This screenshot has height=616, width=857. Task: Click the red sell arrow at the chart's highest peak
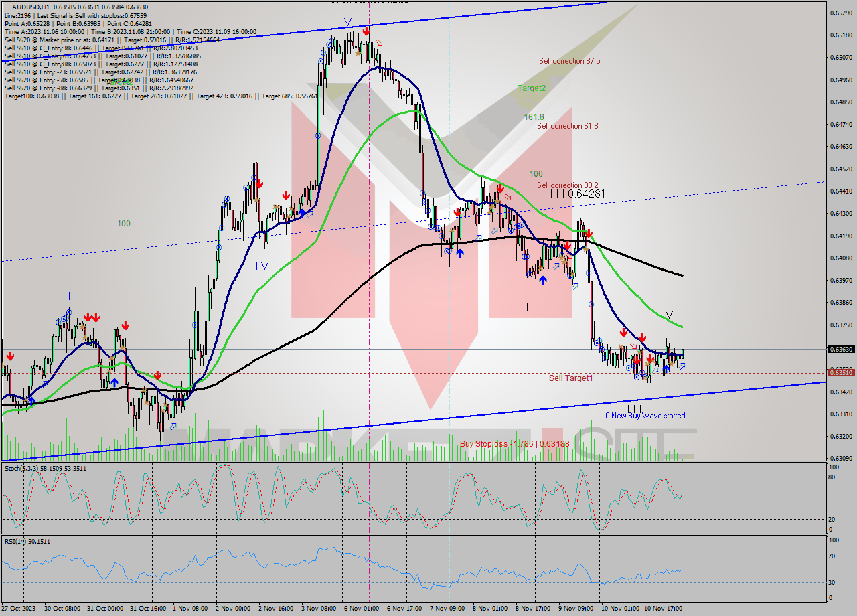366,31
